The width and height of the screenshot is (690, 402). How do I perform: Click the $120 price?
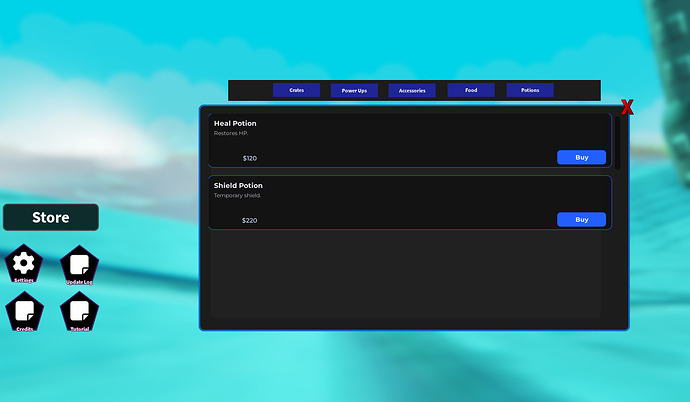coord(250,158)
